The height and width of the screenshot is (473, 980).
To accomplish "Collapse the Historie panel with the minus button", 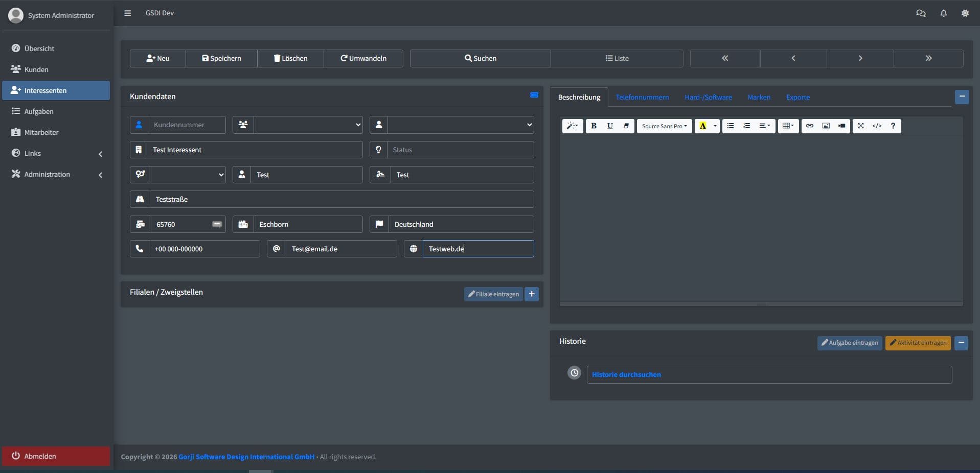I will click(962, 343).
